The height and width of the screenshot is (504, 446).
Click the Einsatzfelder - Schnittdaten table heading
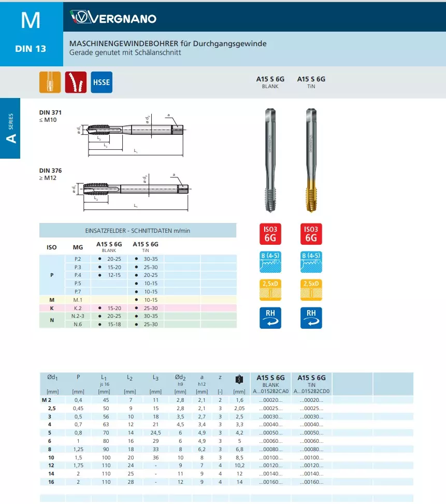138,230
